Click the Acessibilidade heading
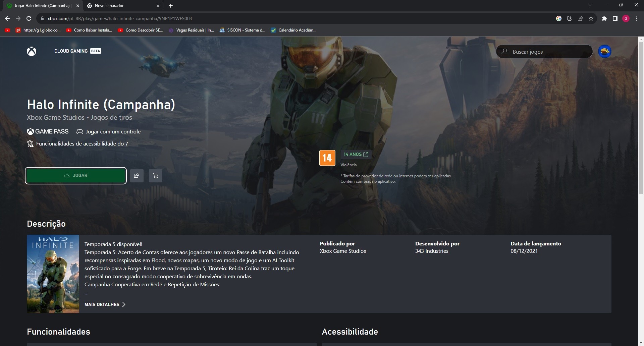 point(350,332)
